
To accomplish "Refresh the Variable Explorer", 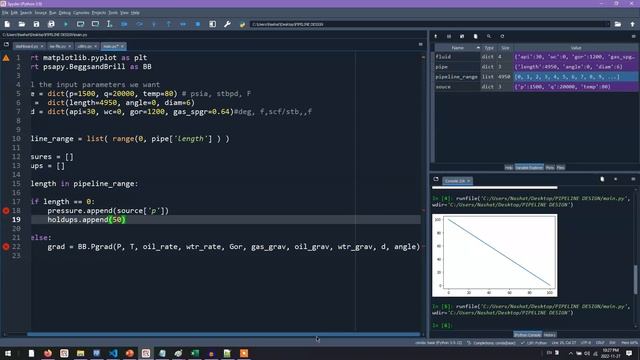I will pos(502,36).
